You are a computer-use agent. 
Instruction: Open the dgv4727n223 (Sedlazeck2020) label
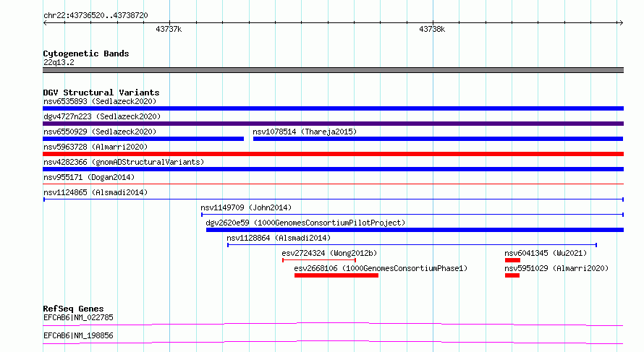(102, 116)
